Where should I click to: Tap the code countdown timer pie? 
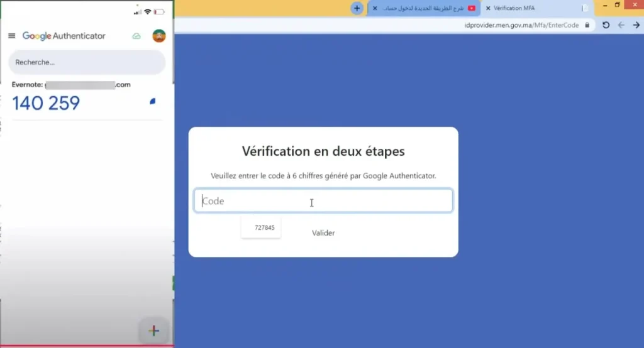pos(152,101)
